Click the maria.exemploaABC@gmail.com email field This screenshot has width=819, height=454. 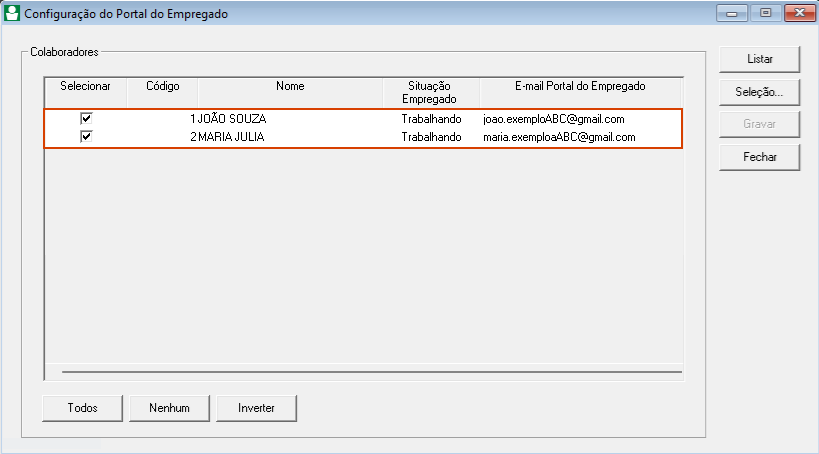click(x=559, y=137)
